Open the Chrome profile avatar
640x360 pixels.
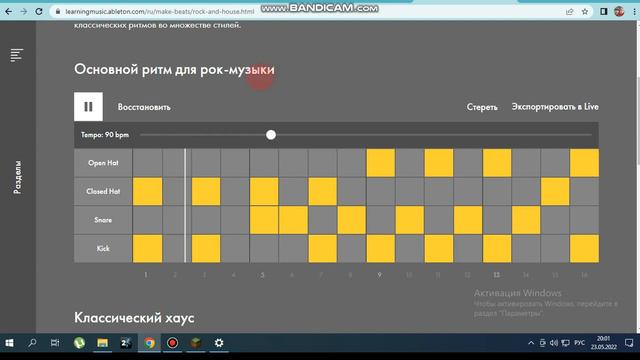(619, 11)
